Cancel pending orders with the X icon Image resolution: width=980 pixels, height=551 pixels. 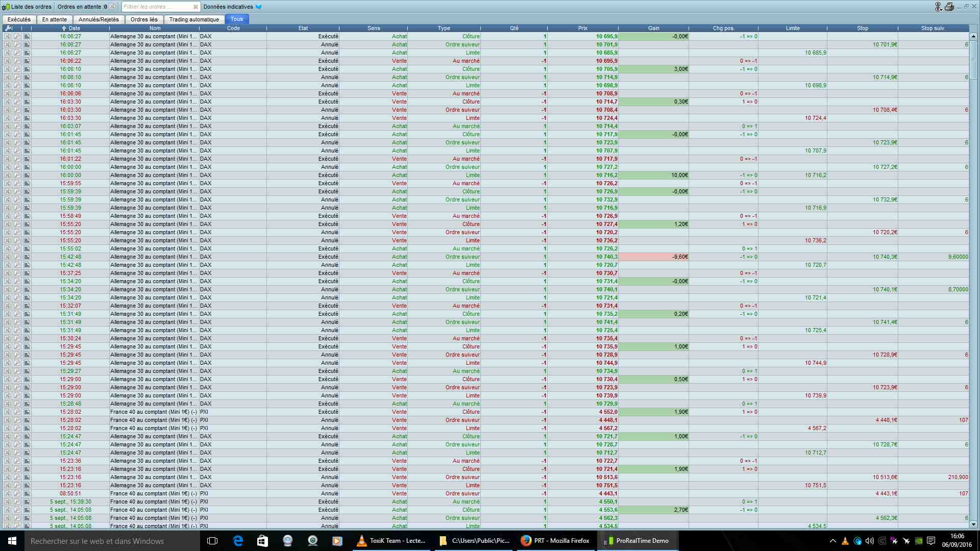tap(112, 7)
